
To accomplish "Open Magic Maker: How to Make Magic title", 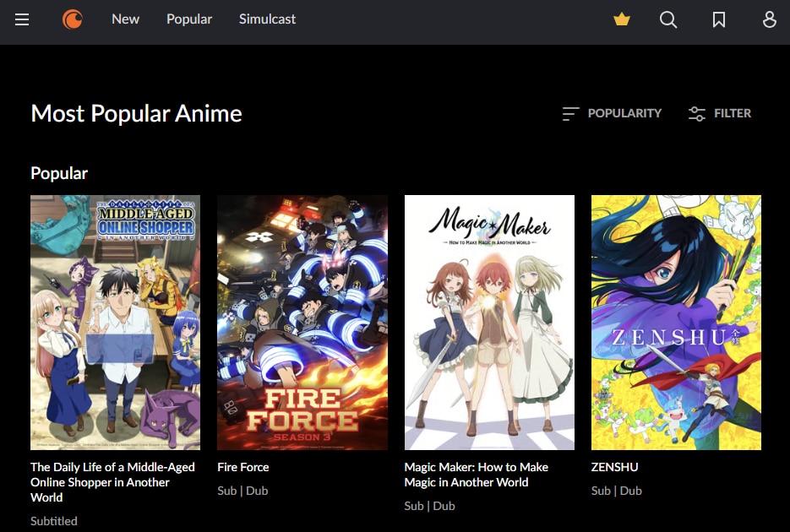I will click(477, 475).
